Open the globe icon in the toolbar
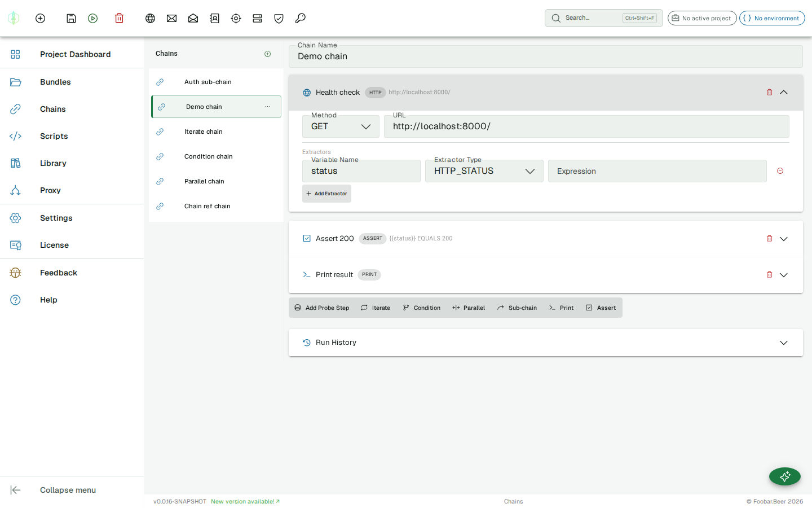Screen dimensions: 812x508 click(150, 18)
